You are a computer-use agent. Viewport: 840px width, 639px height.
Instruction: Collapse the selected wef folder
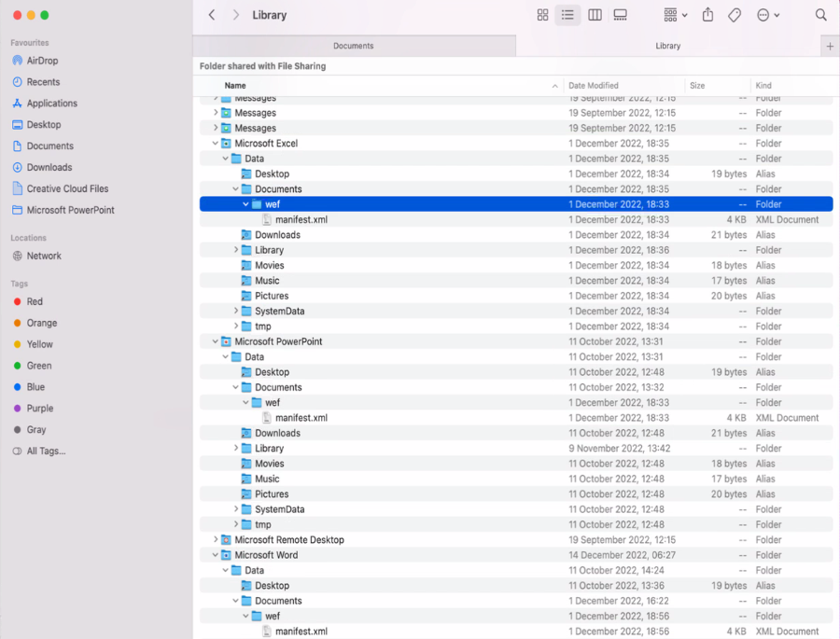246,204
